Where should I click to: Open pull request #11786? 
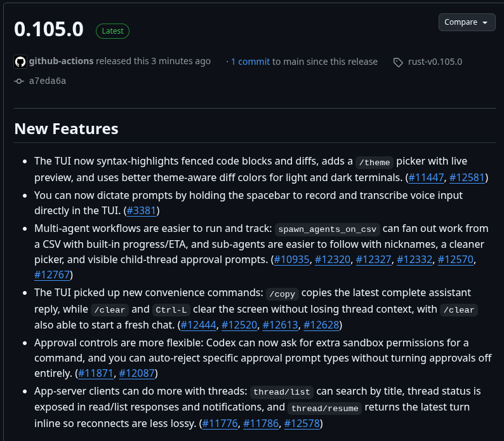[x=261, y=424]
